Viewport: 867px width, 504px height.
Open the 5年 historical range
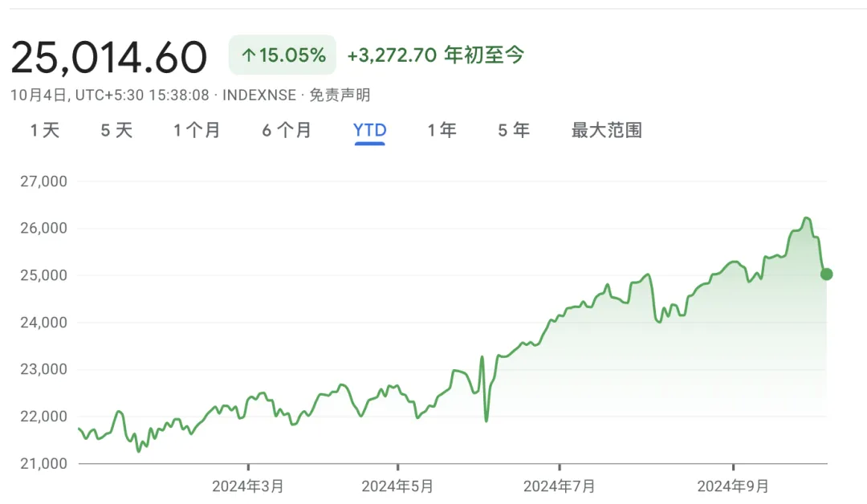pyautogui.click(x=513, y=130)
